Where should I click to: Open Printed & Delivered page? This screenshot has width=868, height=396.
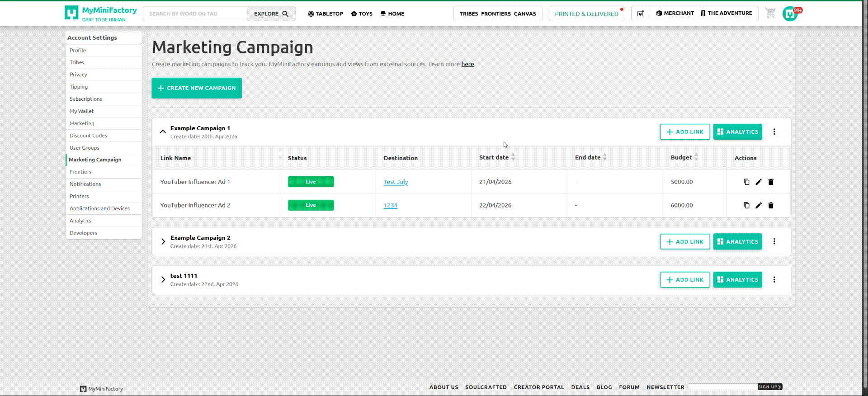click(586, 14)
